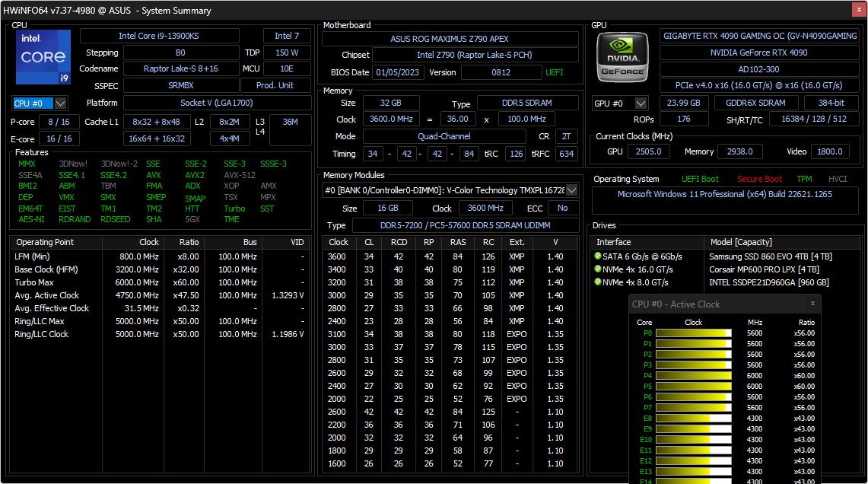Close the CPU #0 Active Clock panel
The image size is (868, 484).
[x=812, y=304]
